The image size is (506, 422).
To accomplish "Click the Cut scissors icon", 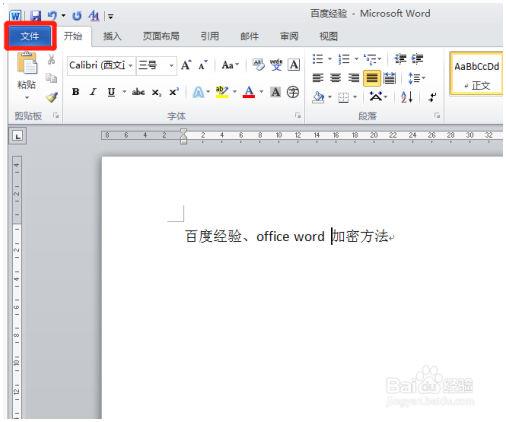I will (x=51, y=59).
